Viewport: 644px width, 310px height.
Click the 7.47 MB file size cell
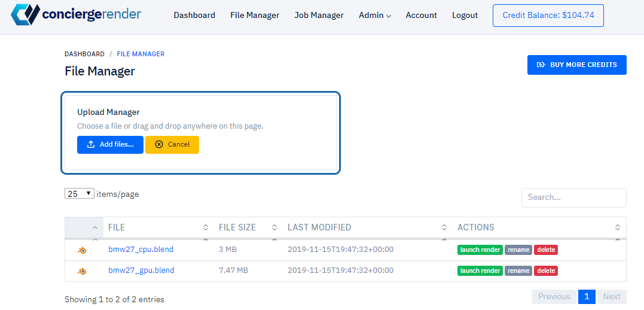pos(233,270)
